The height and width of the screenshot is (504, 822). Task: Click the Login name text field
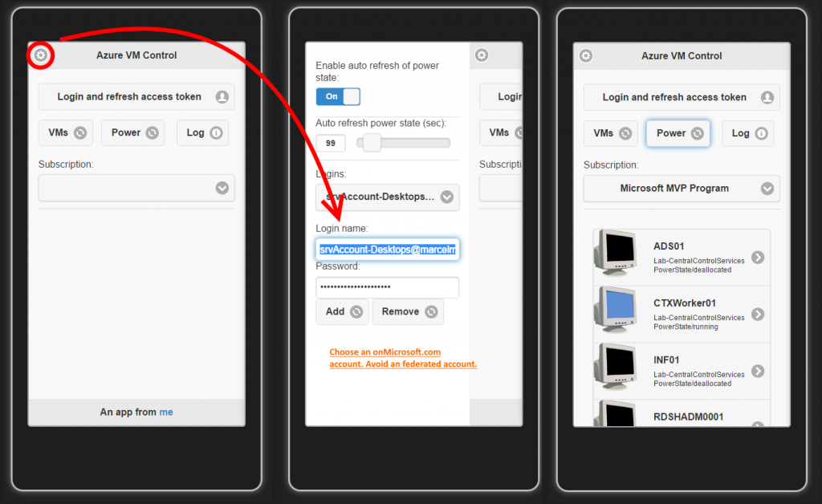387,250
